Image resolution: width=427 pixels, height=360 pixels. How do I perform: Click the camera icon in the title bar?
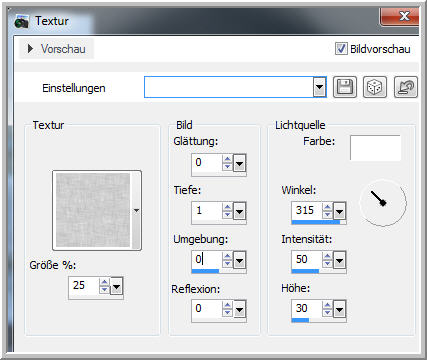tap(22, 22)
